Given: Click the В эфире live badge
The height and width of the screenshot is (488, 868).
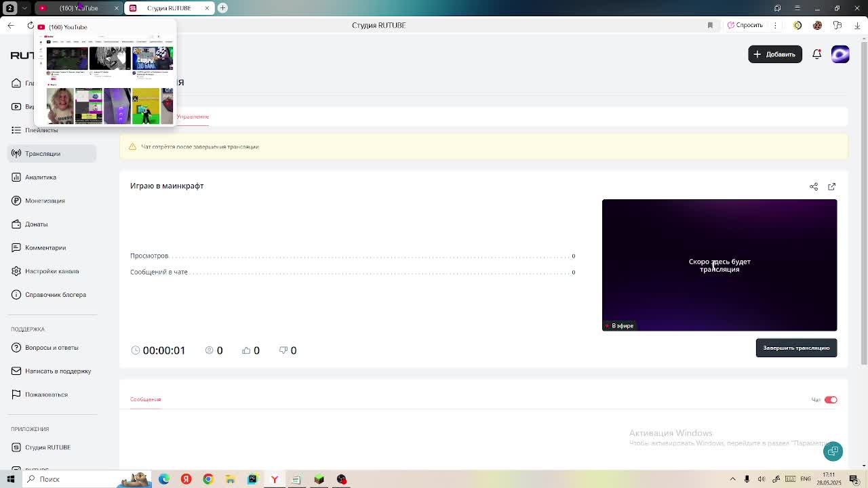Looking at the screenshot, I should pos(619,326).
